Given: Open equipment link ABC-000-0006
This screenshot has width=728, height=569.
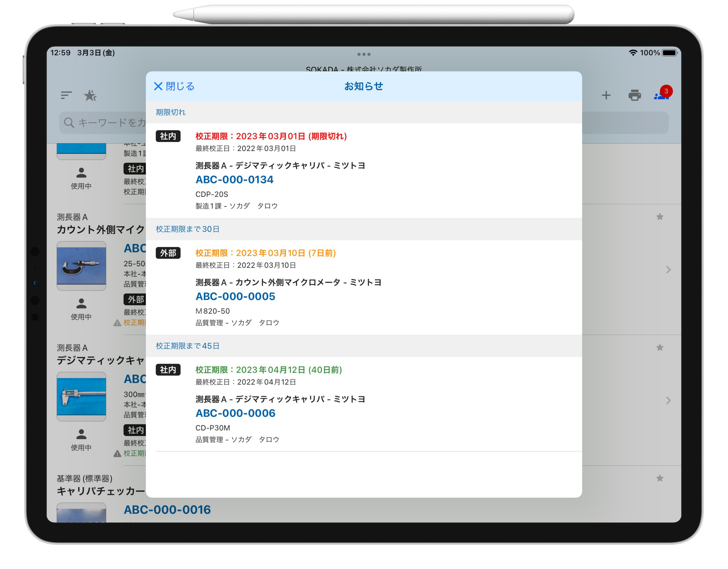Looking at the screenshot, I should [x=235, y=413].
